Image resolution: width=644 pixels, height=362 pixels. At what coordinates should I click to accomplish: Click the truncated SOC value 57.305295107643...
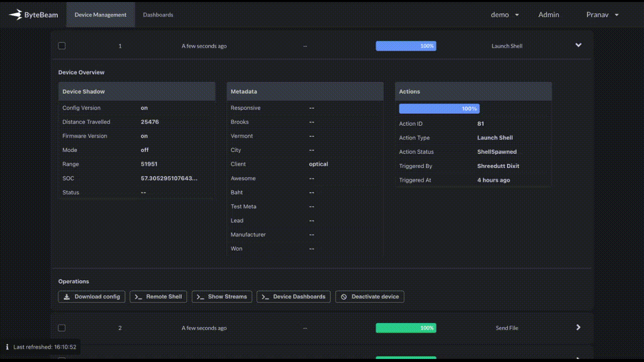pos(169,178)
